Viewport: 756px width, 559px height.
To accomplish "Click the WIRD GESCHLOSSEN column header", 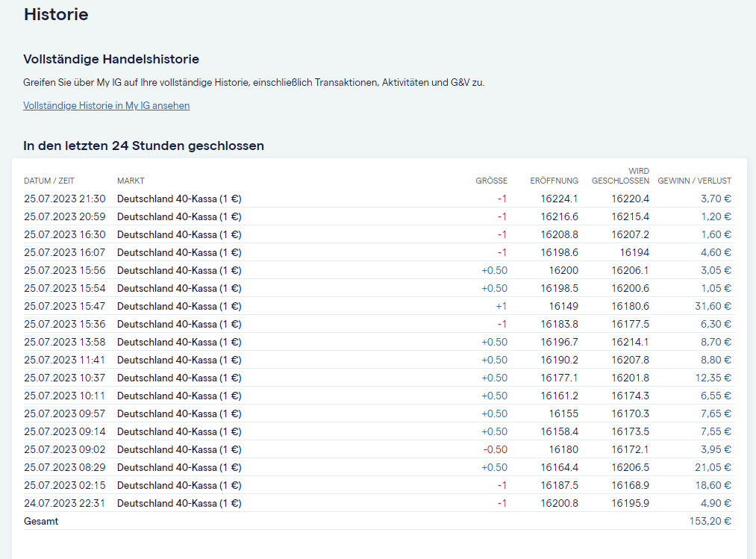I will click(x=620, y=176).
